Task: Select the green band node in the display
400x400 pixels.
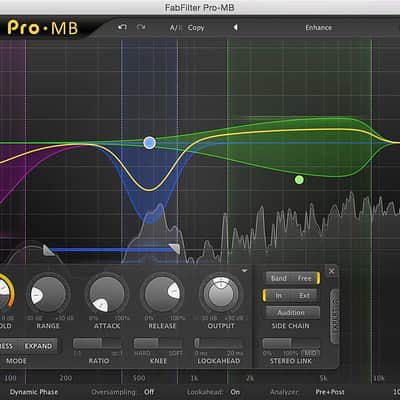Action: click(299, 180)
